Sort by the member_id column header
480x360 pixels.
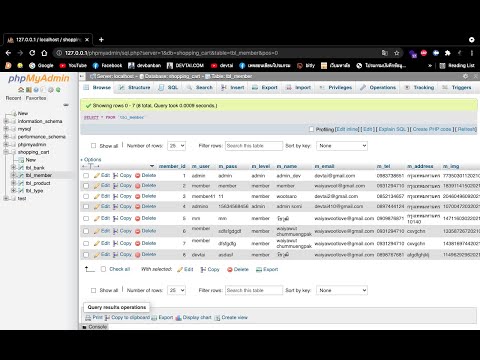pyautogui.click(x=172, y=166)
